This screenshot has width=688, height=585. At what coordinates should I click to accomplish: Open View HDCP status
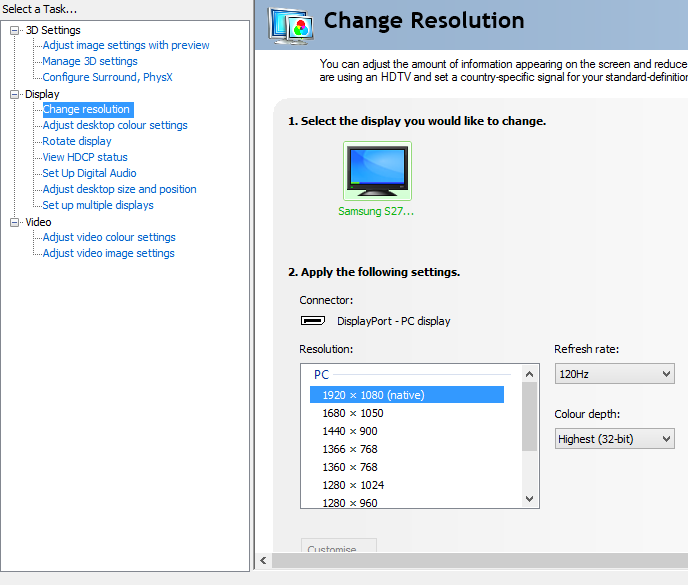click(x=85, y=157)
